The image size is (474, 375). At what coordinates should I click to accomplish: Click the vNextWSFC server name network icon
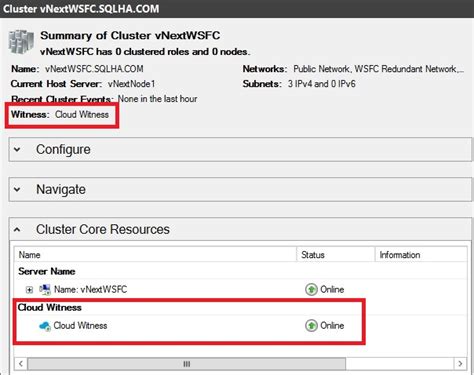point(45,289)
